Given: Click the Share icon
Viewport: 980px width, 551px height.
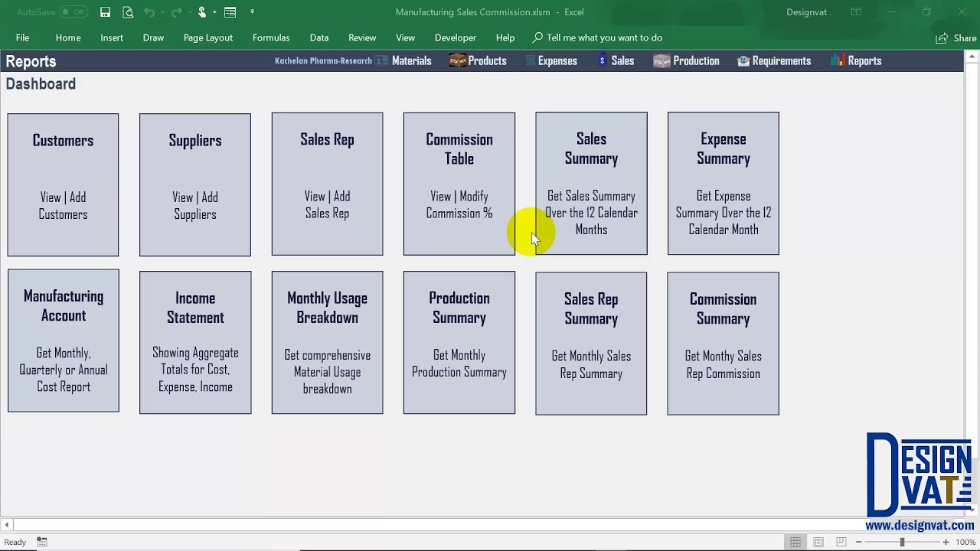Looking at the screenshot, I should (x=942, y=37).
